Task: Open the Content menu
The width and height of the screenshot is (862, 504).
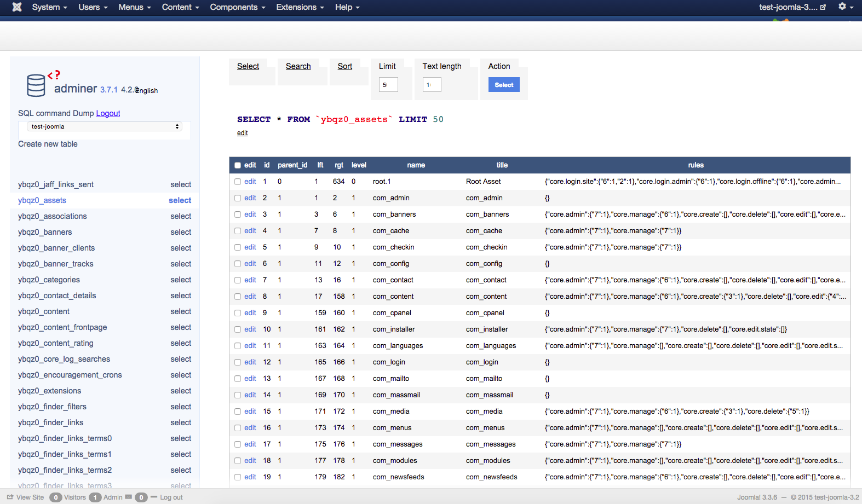Action: (x=180, y=7)
